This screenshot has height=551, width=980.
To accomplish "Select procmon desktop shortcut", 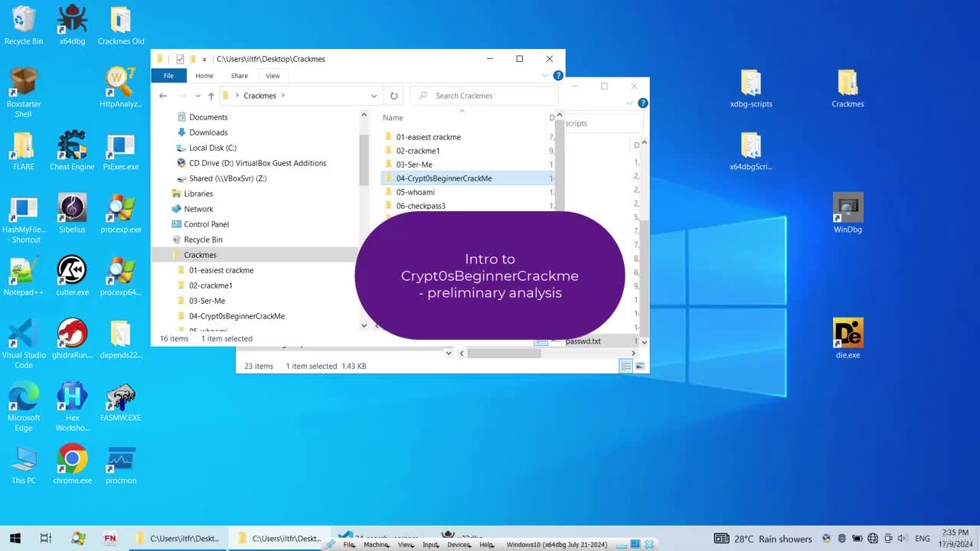I will 121,465.
